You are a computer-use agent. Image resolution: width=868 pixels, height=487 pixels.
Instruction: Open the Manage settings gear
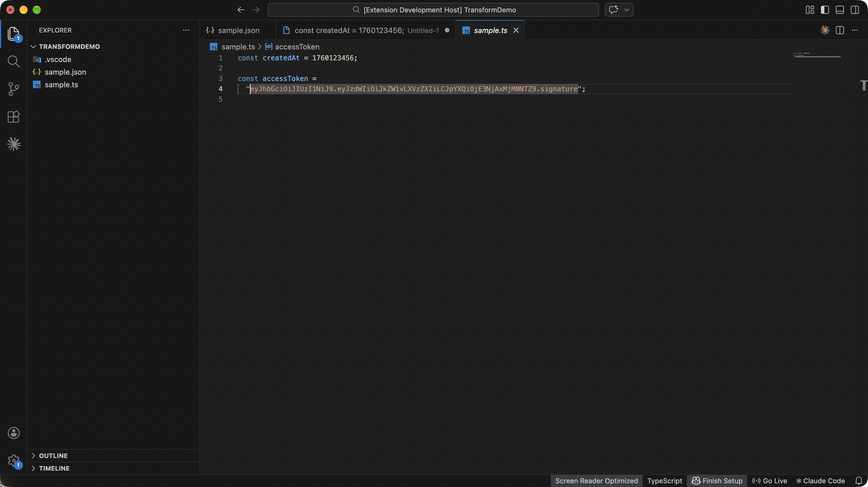point(14,461)
